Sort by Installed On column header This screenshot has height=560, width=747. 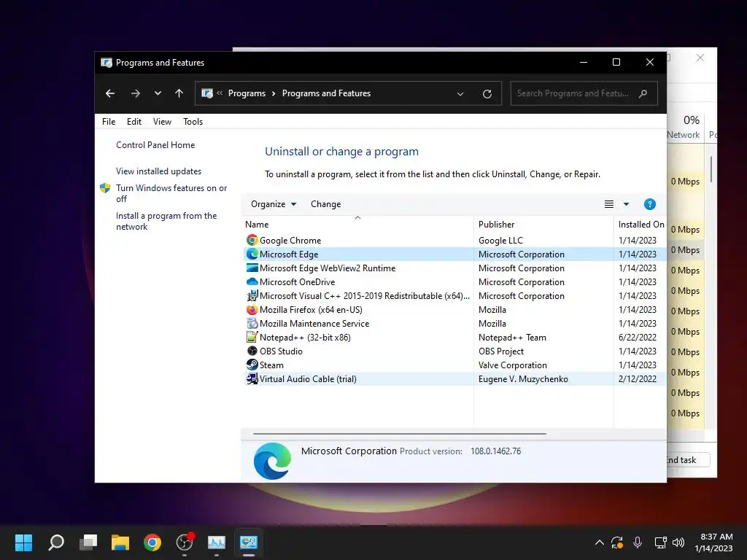640,225
